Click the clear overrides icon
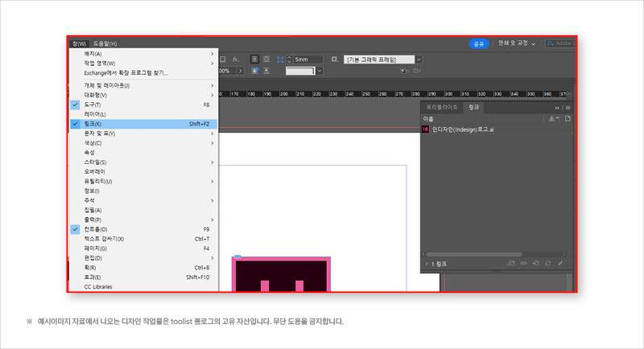Screen dimensions: 644x349 coord(405,71)
